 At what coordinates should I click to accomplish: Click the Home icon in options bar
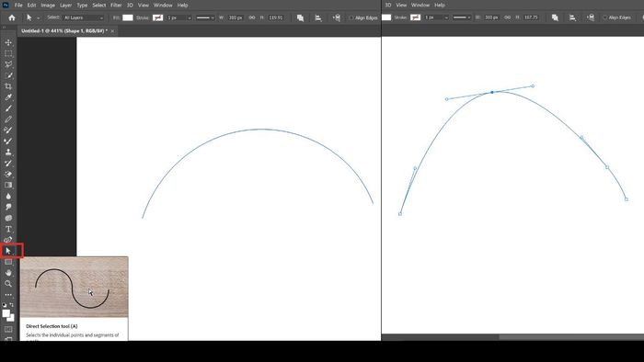tap(12, 17)
